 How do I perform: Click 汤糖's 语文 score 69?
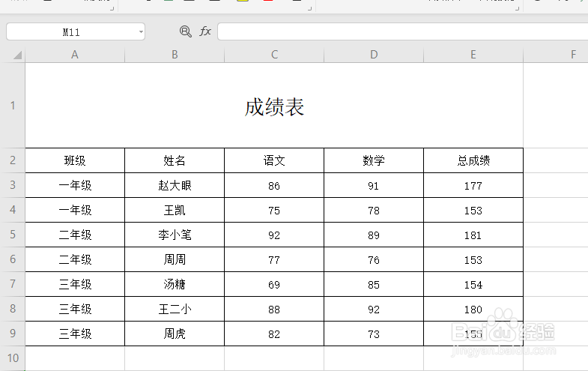click(274, 284)
